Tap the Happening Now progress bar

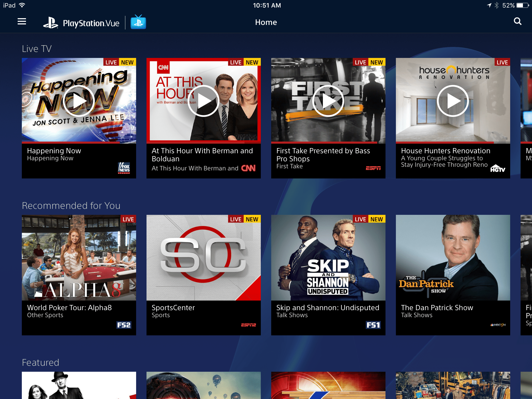(79, 143)
